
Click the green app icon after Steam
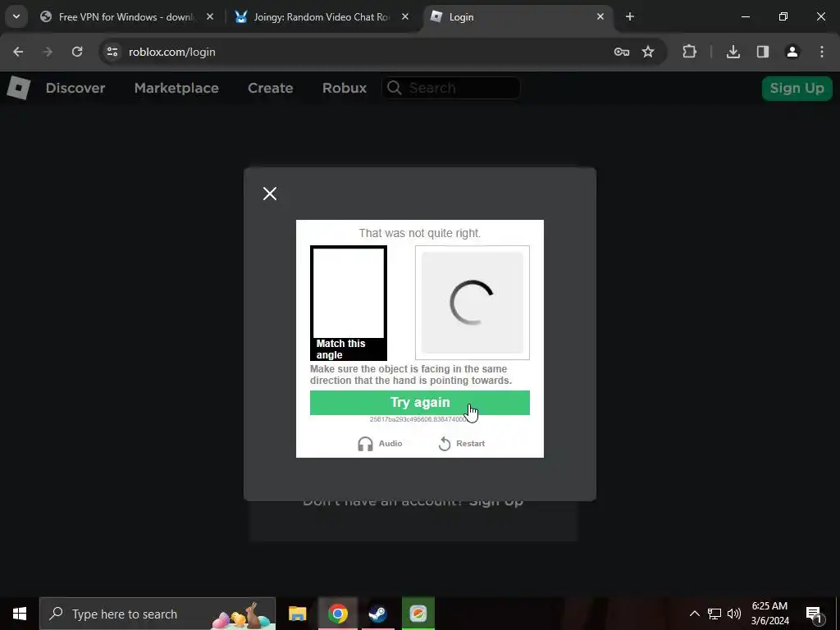click(x=418, y=614)
